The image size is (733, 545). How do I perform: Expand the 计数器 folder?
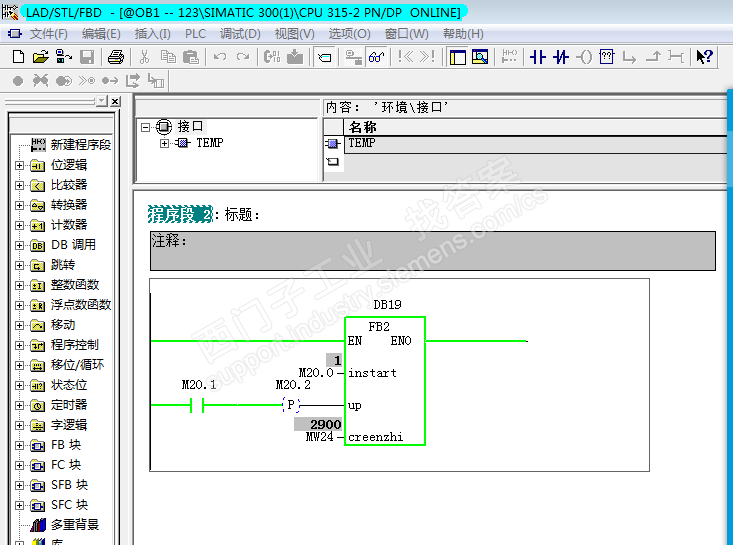(x=19, y=225)
